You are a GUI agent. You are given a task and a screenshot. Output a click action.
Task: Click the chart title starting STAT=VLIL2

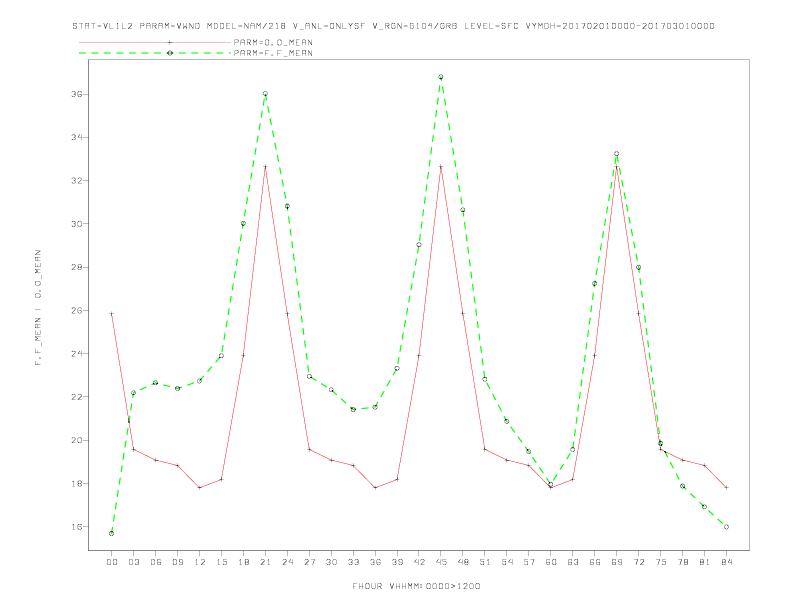click(393, 26)
